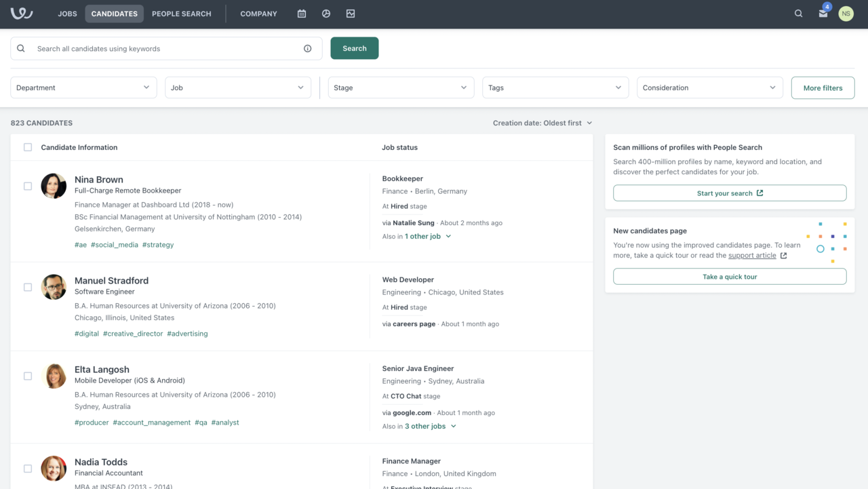The height and width of the screenshot is (489, 868).
Task: Click Start your search button
Action: point(730,193)
